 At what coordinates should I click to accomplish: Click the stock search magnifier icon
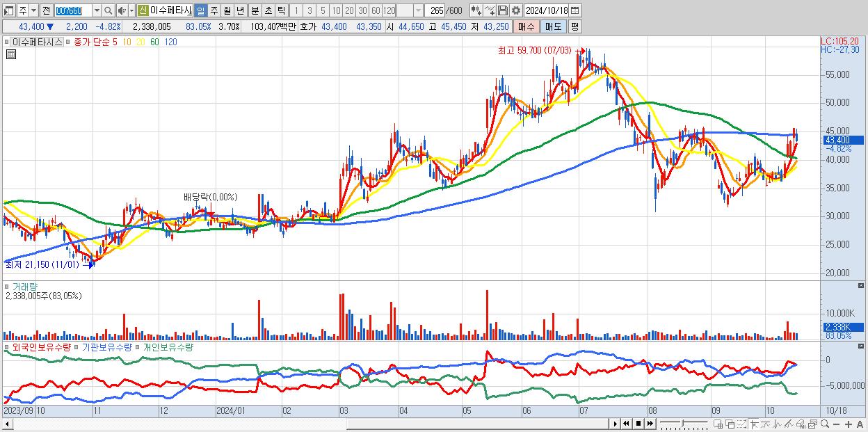tap(108, 11)
